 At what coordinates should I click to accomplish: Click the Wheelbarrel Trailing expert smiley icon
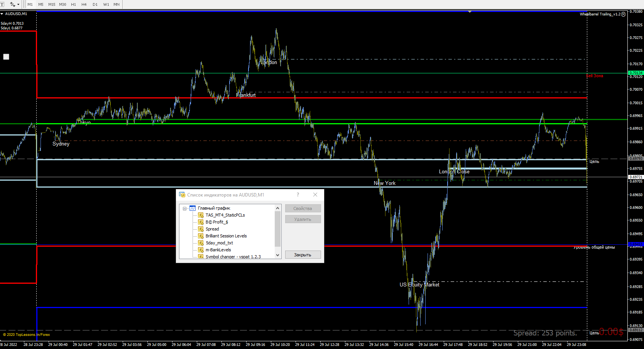pos(624,14)
